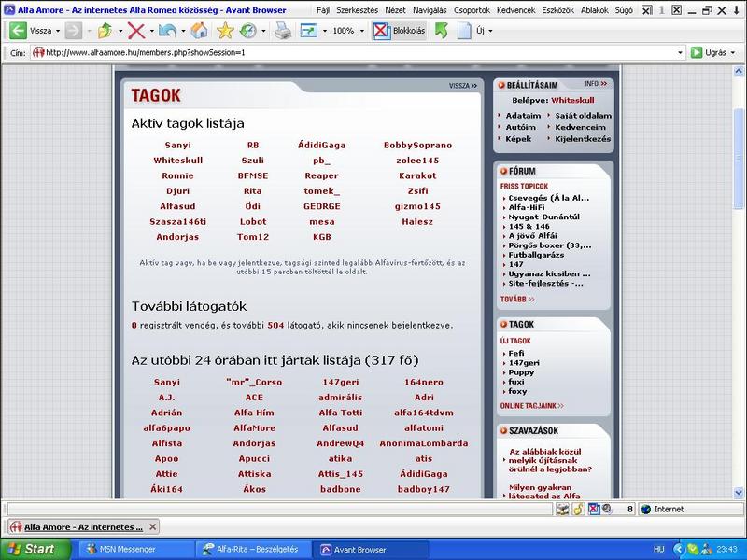The height and width of the screenshot is (560, 747).
Task: Click the printer icon in toolbar
Action: point(283,30)
